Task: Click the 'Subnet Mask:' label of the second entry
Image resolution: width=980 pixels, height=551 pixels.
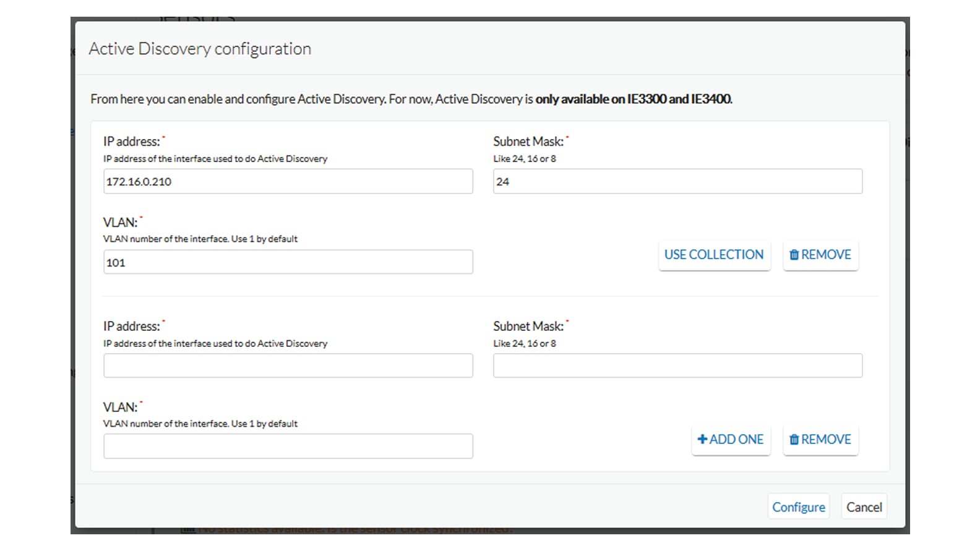Action: 528,327
